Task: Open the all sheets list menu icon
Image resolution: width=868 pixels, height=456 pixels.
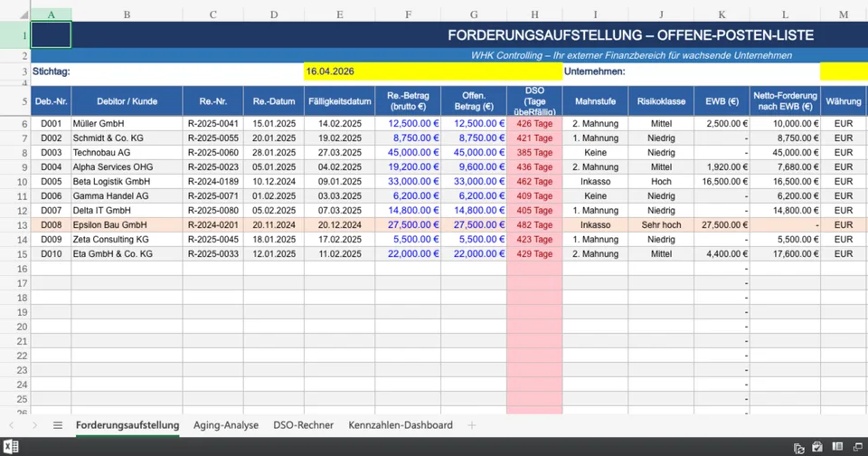Action: [x=58, y=425]
